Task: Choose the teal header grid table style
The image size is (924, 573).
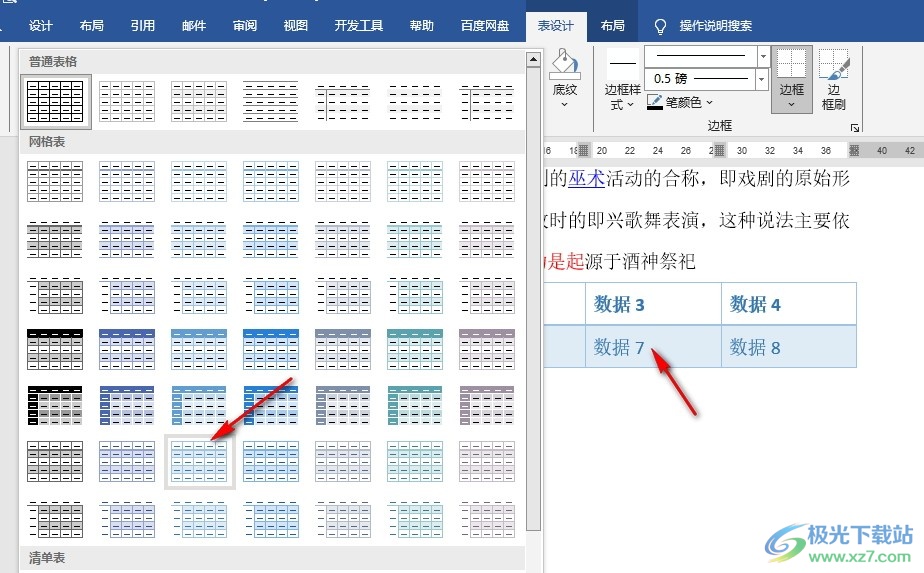Action: [415, 350]
